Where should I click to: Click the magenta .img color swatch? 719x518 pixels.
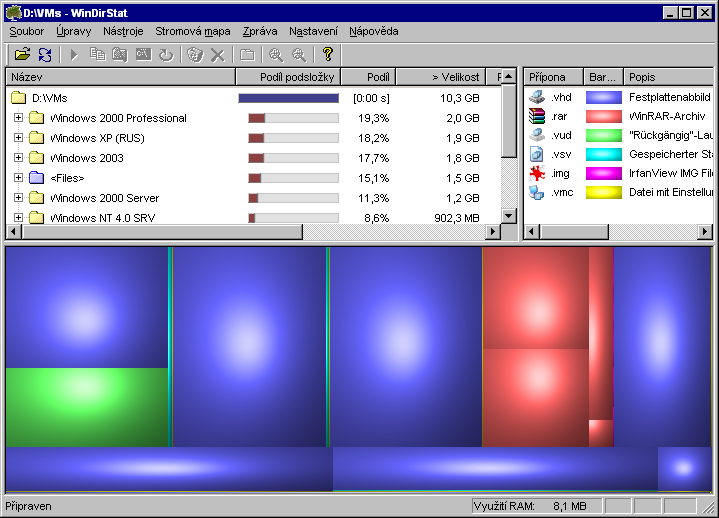(x=603, y=173)
